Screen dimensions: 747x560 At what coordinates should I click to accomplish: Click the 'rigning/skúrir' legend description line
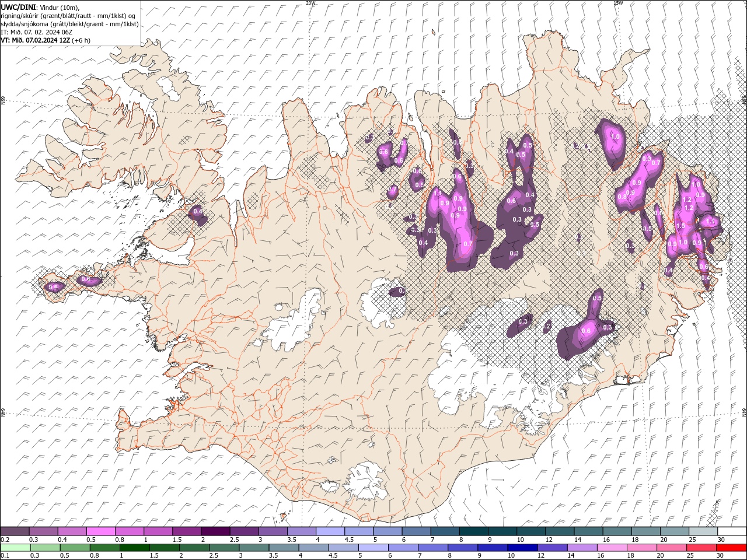[x=68, y=16]
